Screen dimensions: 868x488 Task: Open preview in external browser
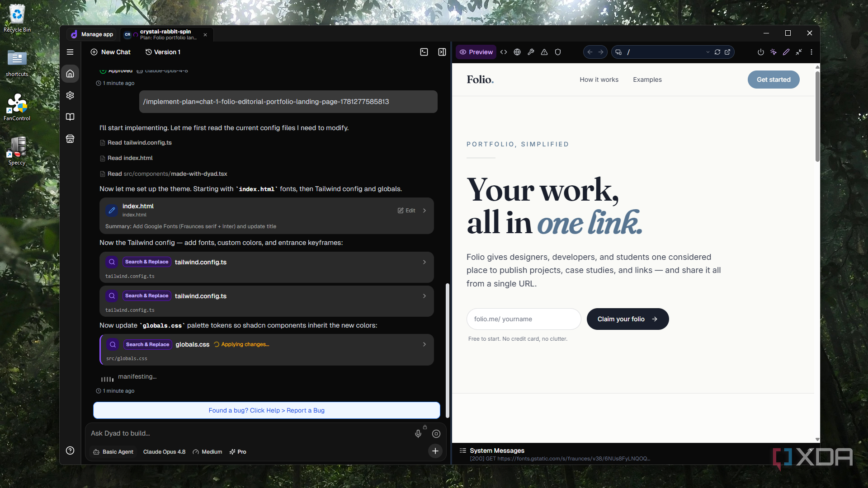click(727, 52)
